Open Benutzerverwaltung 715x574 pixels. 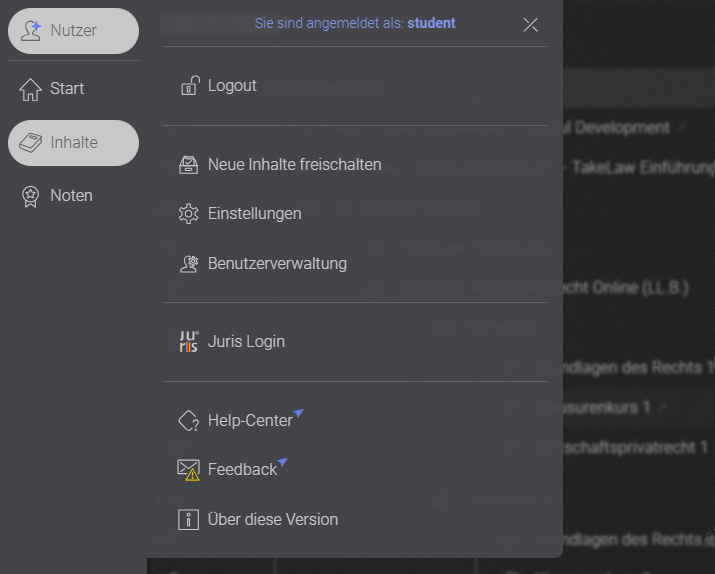[277, 264]
